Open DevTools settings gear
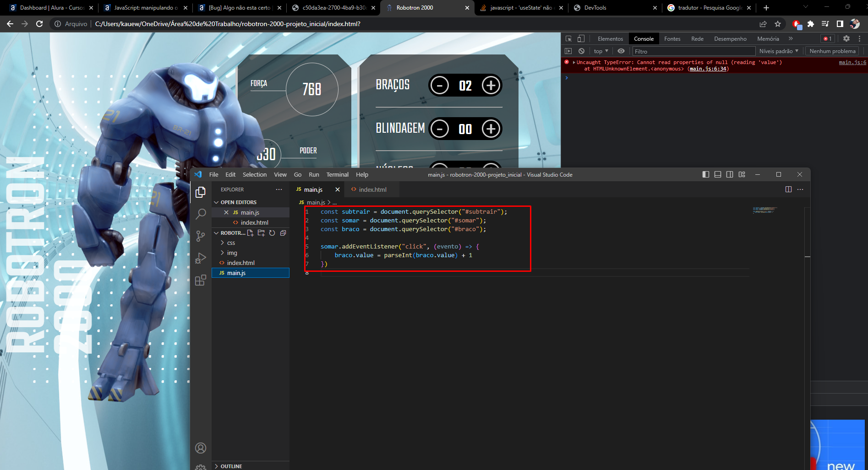The height and width of the screenshot is (470, 868). (x=846, y=39)
